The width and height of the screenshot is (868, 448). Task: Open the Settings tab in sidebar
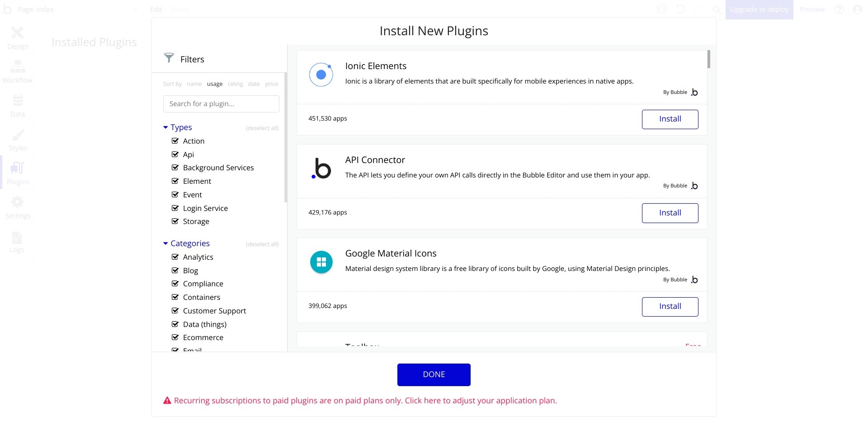pos(18,208)
